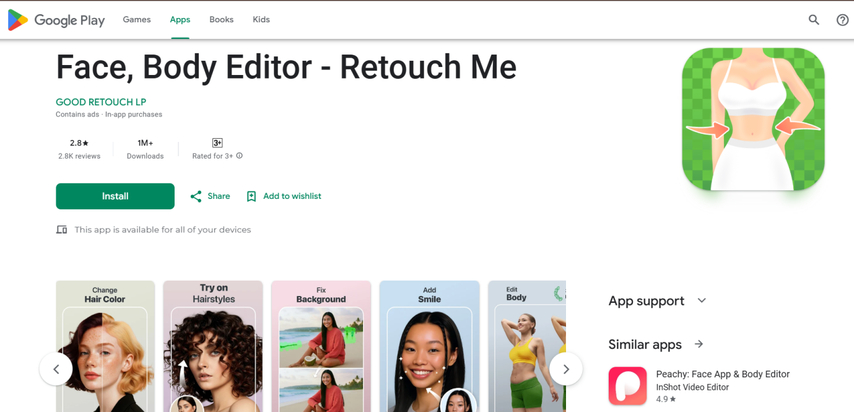Viewport: 854px width, 412px height.
Task: Click the Install button
Action: point(115,196)
